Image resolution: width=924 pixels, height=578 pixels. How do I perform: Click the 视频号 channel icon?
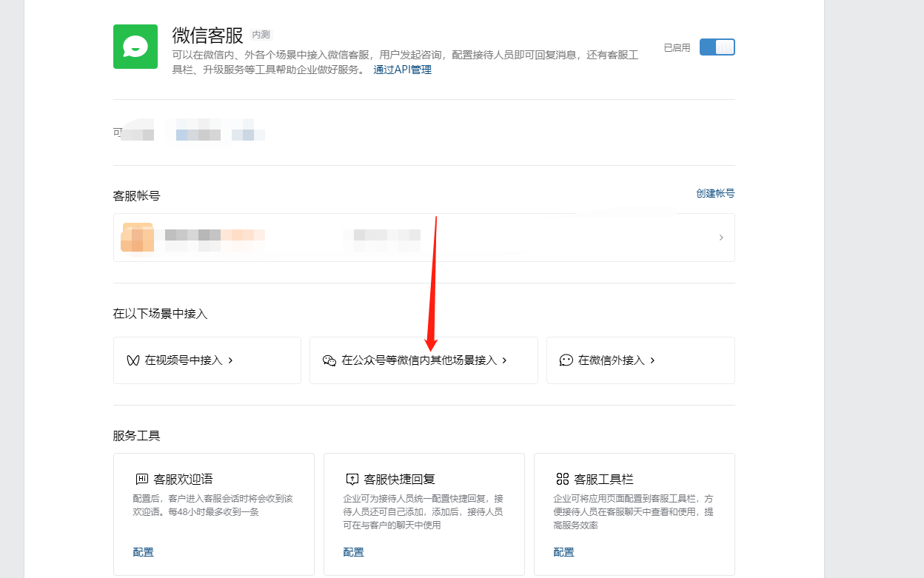coord(133,360)
